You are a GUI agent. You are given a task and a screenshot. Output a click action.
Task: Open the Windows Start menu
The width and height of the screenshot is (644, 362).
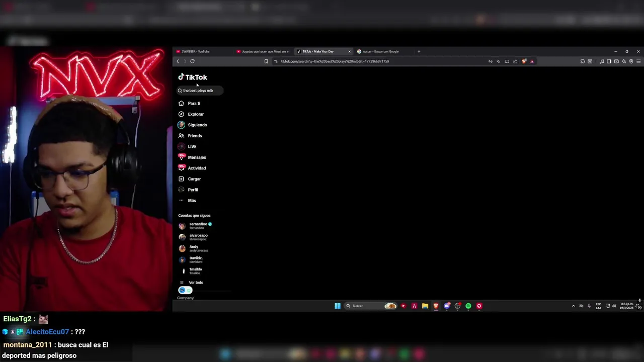[338, 306]
